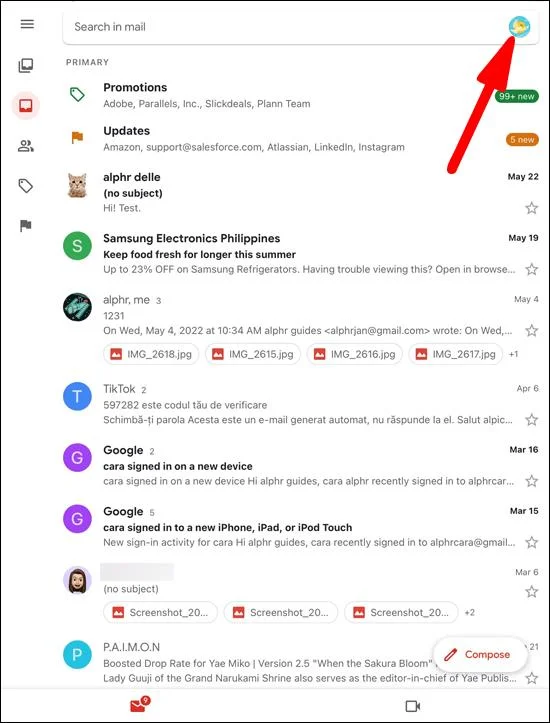Click the 99+ new Promotions badge

click(516, 96)
